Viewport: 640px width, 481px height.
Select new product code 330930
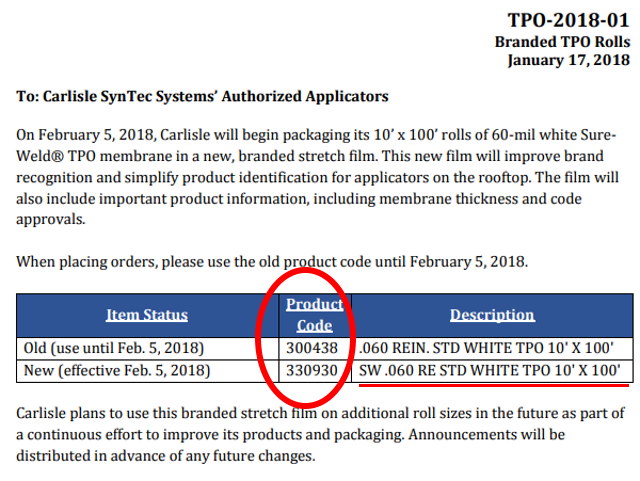[x=314, y=369]
